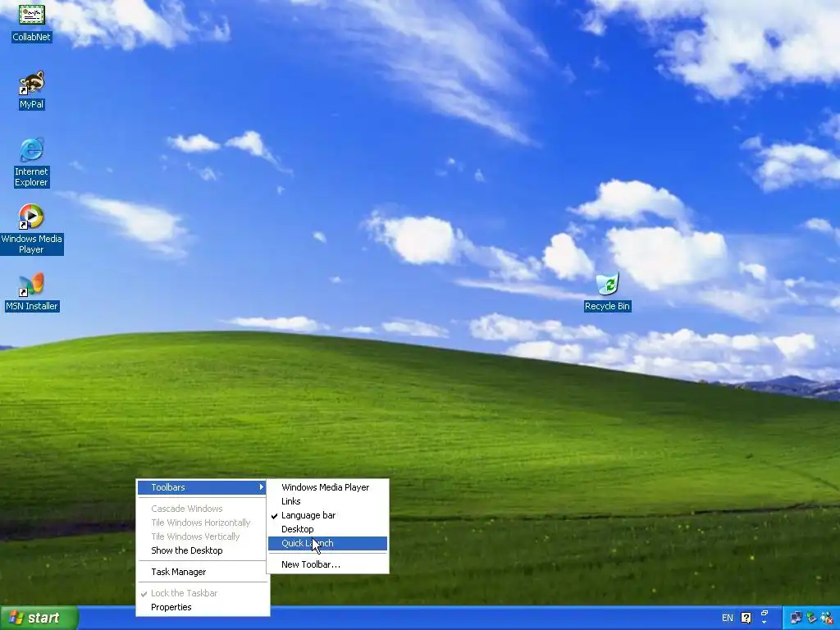Viewport: 840px width, 630px height.
Task: Open the CollabNet desktop icon
Action: point(32,22)
